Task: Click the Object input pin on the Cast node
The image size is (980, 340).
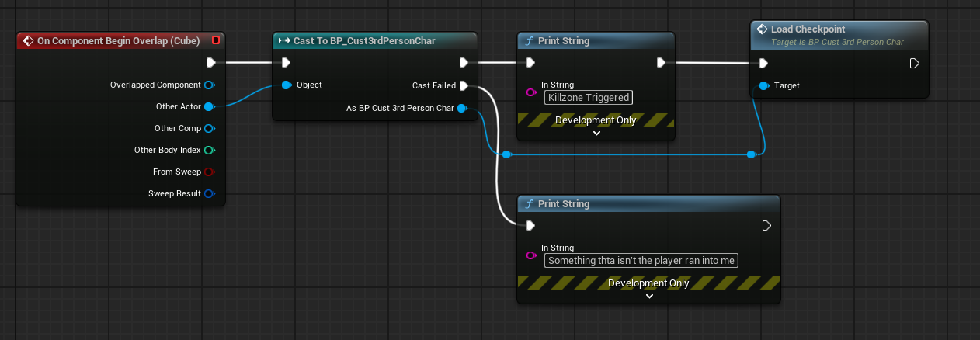Action: click(x=286, y=85)
